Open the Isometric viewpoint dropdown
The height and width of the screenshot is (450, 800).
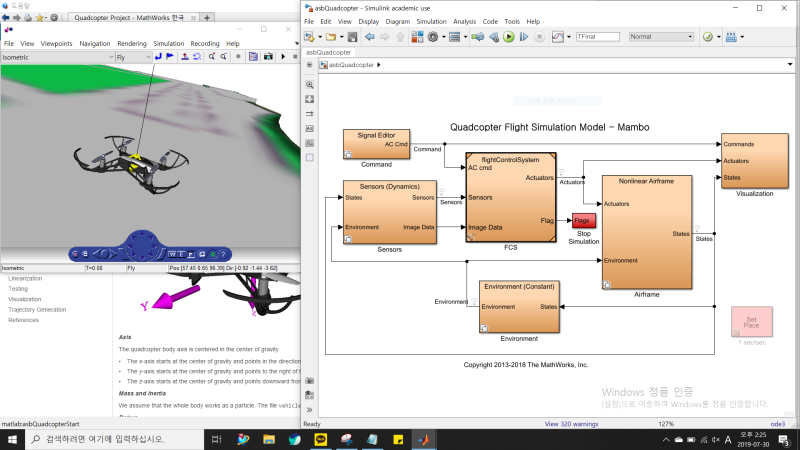click(x=58, y=57)
